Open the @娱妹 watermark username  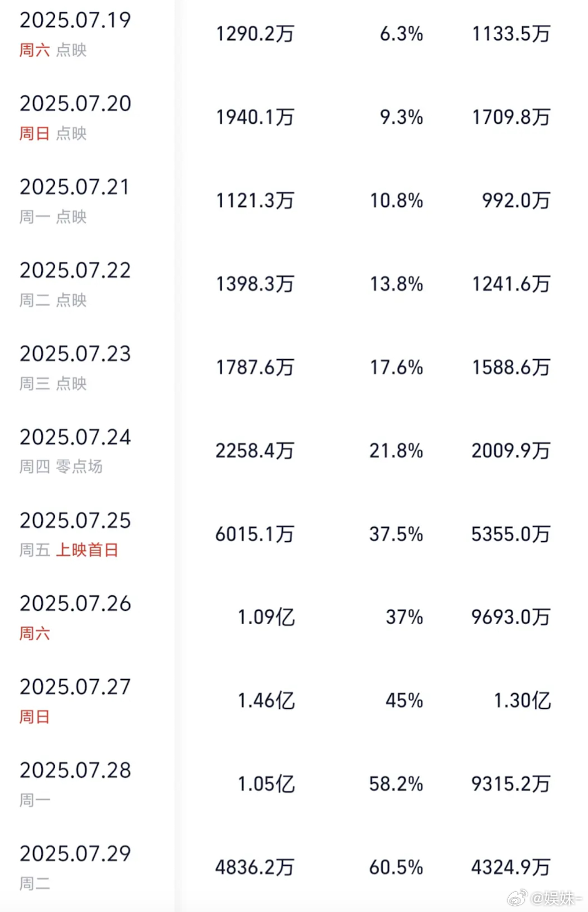point(556,898)
